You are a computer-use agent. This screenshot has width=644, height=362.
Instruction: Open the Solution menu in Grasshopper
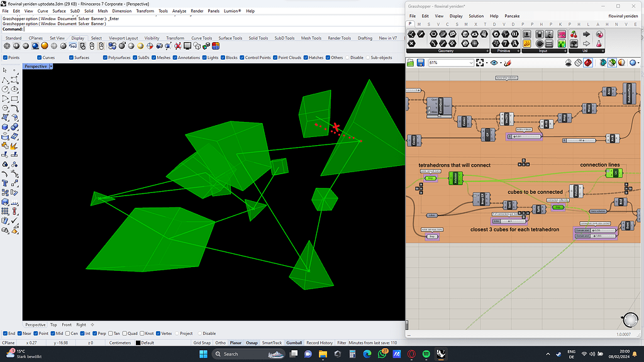coord(477,16)
